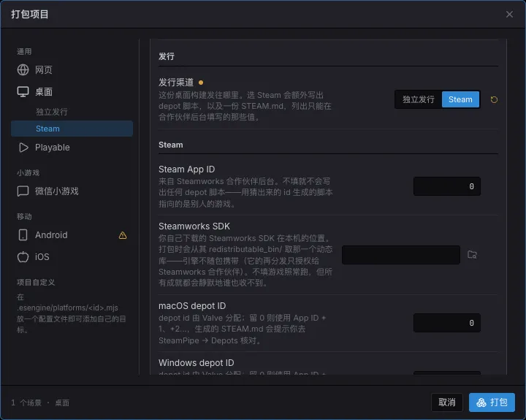This screenshot has width=526, height=420.
Task: Focus the Steamworks SDK path field
Action: [x=401, y=255]
